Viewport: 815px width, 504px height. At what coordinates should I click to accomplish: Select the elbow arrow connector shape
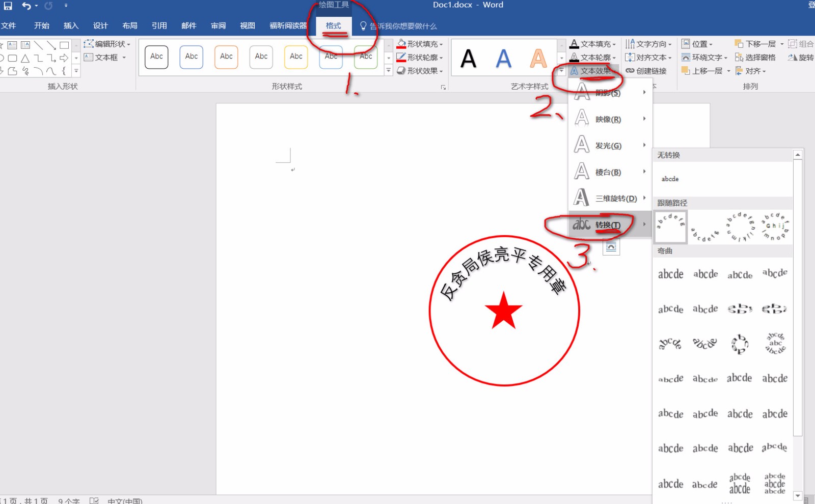51,58
